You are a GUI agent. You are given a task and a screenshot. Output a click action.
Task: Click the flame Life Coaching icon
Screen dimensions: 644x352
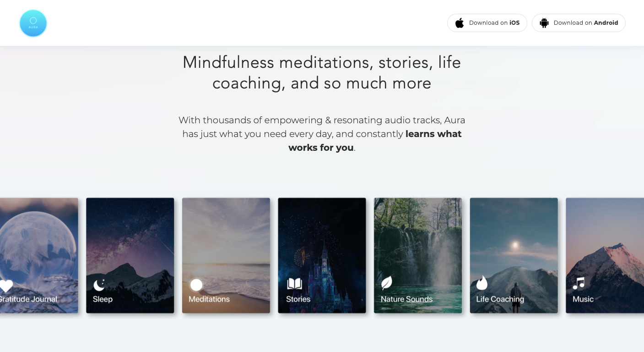pyautogui.click(x=482, y=283)
